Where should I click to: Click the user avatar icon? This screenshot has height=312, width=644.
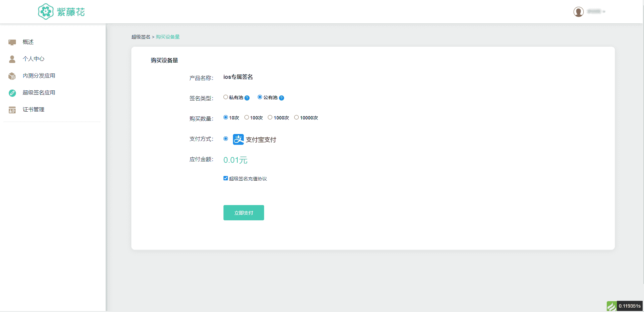578,12
